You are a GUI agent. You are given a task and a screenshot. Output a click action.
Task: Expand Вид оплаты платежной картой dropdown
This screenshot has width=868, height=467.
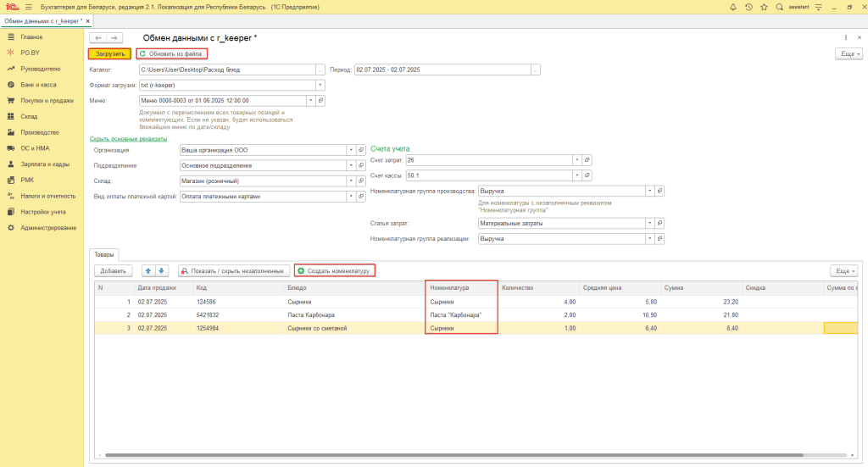351,197
